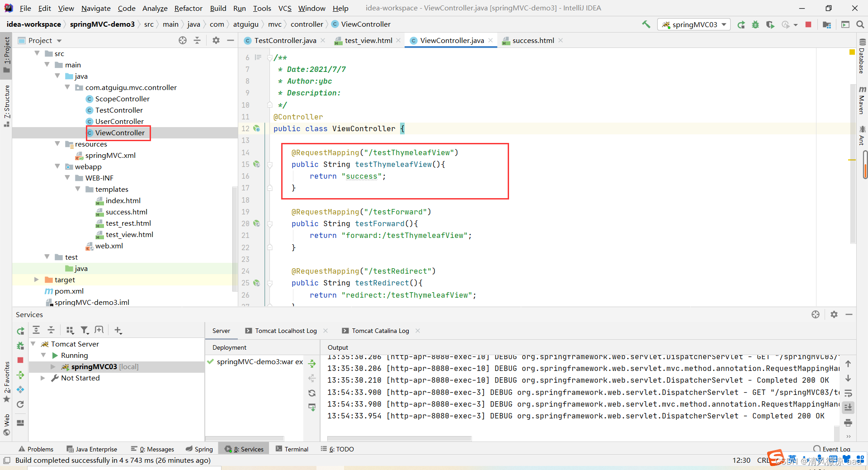Viewport: 868px width, 470px height.
Task: Hide the Project panel with minus icon
Action: pos(231,40)
